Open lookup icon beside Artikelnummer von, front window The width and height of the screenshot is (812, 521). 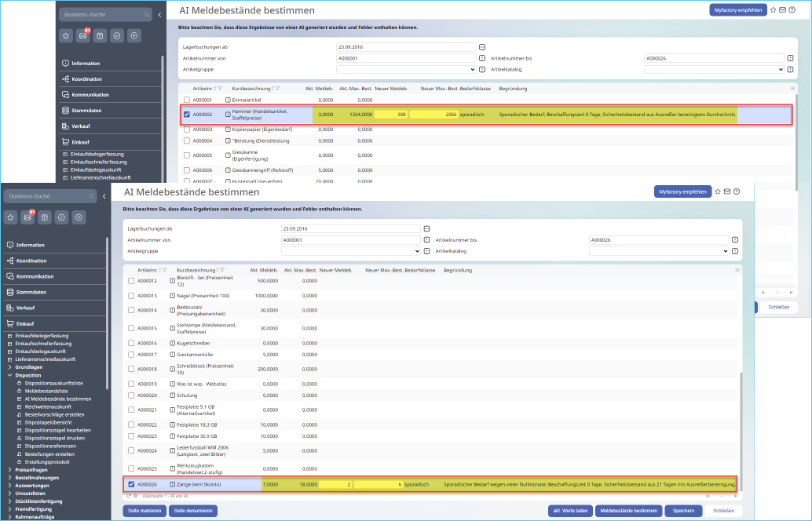coord(426,240)
